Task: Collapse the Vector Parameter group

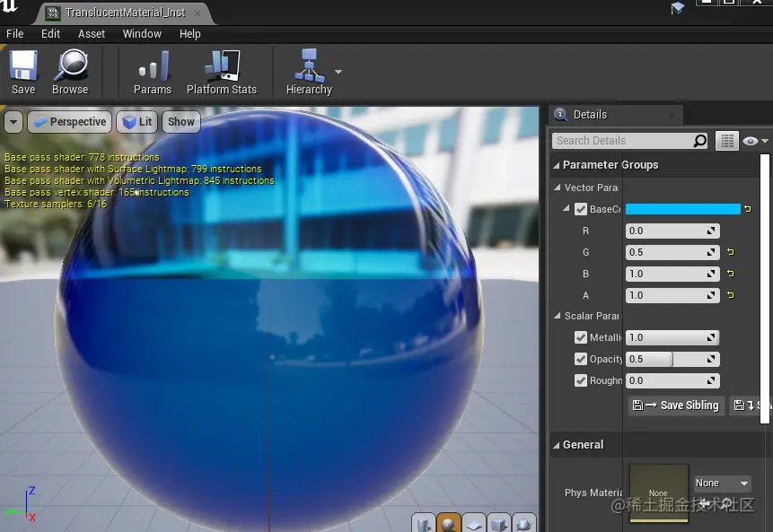Action: (x=558, y=188)
